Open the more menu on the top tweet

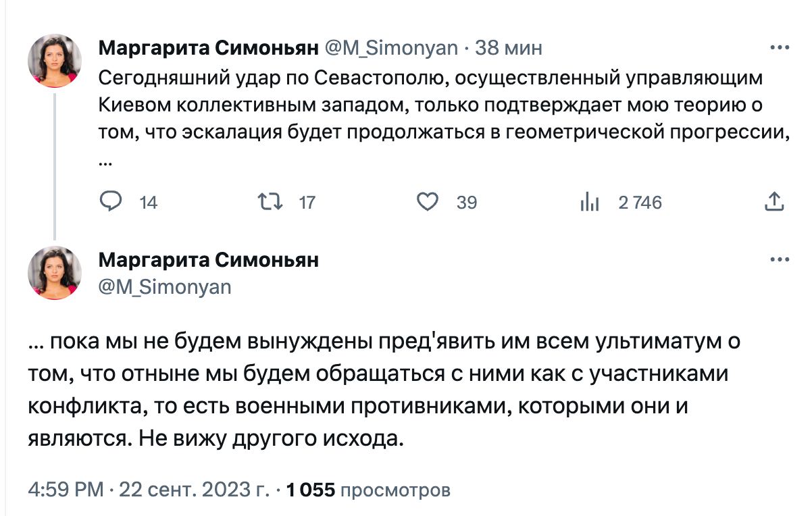click(780, 48)
